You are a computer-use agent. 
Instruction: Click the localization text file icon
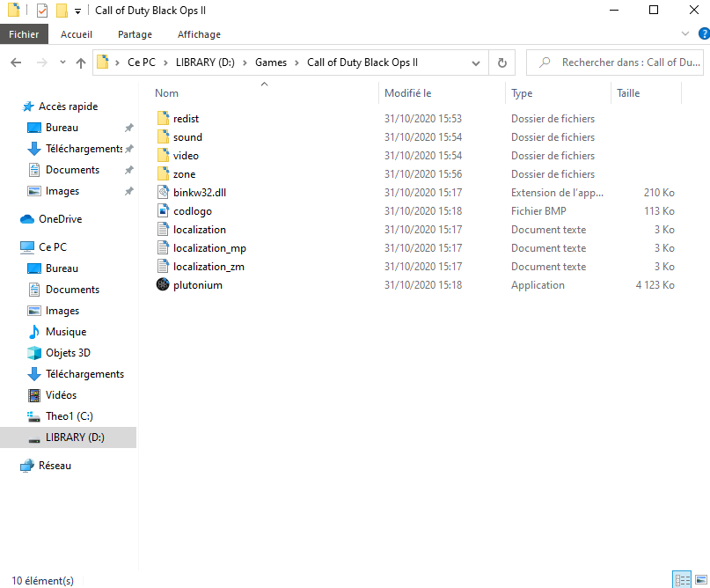[x=163, y=229]
